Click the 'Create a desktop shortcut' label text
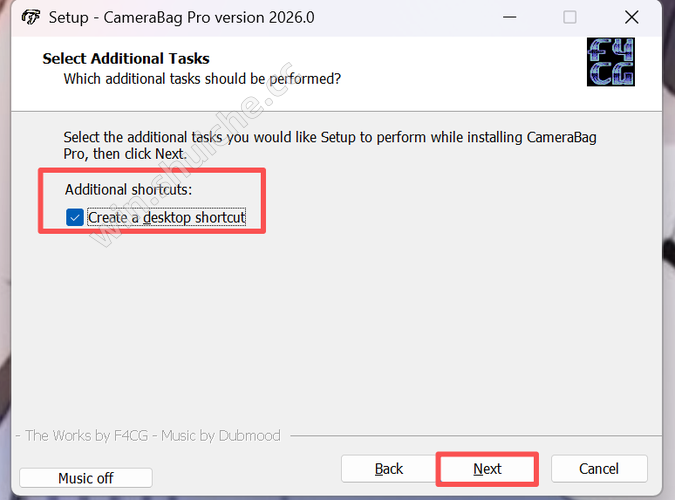 pyautogui.click(x=166, y=217)
